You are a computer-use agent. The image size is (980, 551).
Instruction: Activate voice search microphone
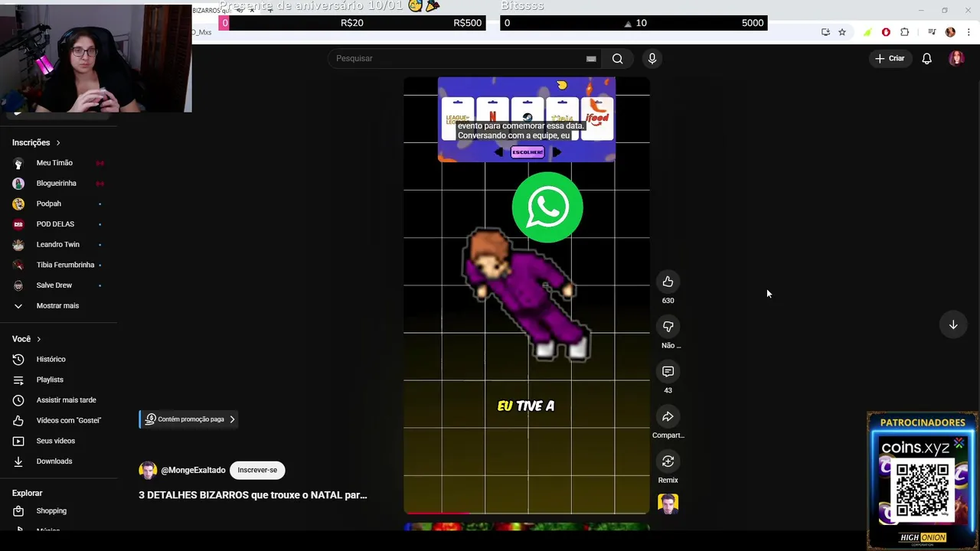point(652,58)
